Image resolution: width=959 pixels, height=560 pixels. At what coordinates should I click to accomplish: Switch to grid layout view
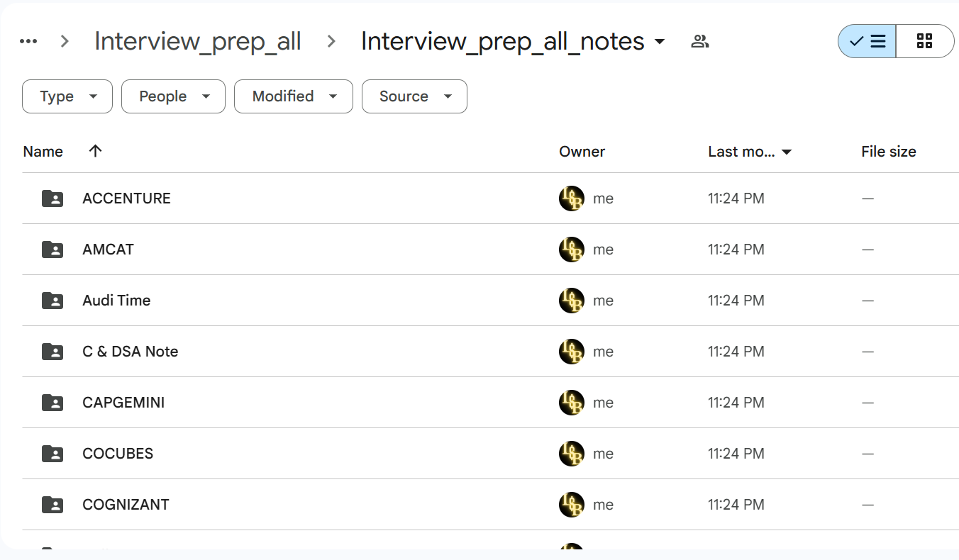(x=924, y=41)
